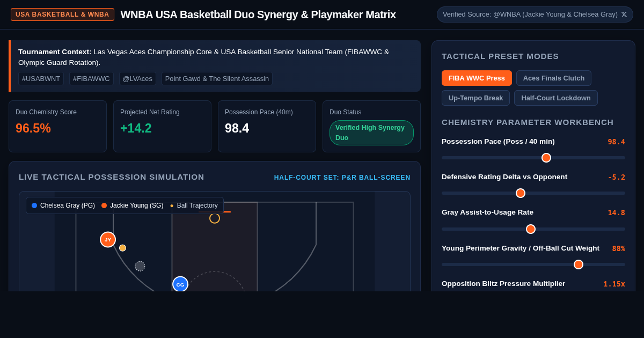Click the -5.2 defensive delta value

pos(616,177)
